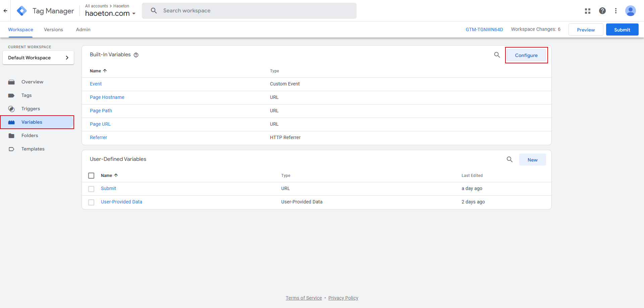644x308 pixels.
Task: Open the Page URL variable
Action: point(100,124)
